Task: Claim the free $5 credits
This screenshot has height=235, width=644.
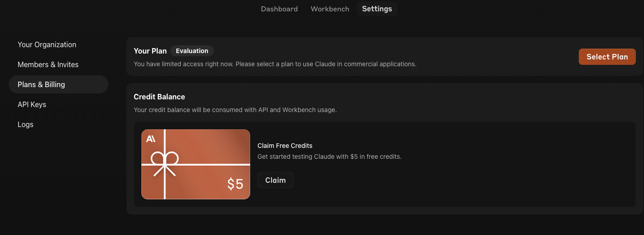Action: (x=275, y=180)
